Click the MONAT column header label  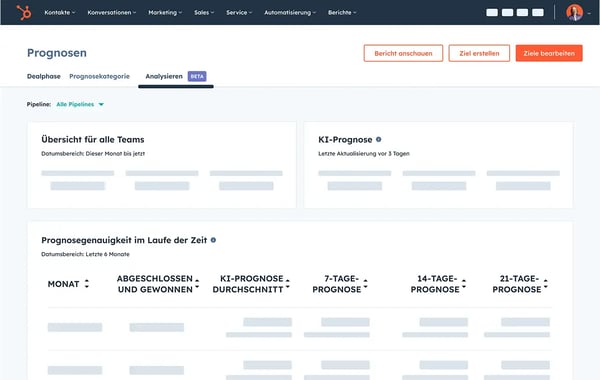pos(64,284)
